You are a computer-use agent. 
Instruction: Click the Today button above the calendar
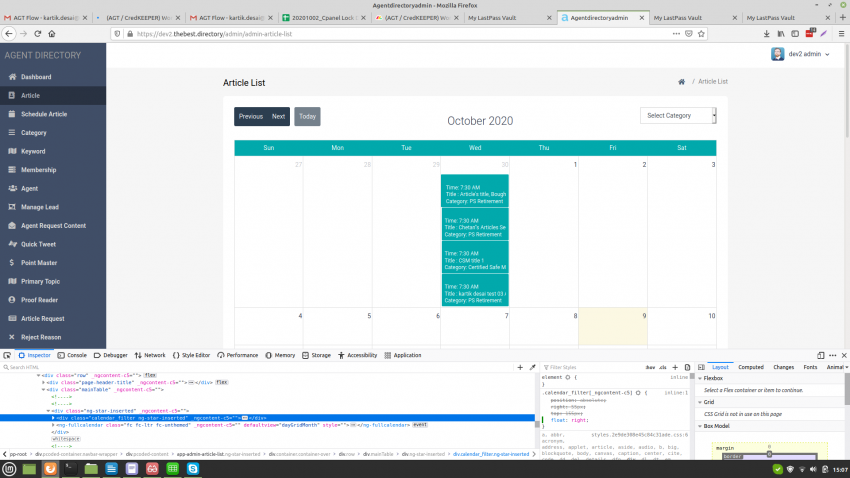click(x=307, y=117)
